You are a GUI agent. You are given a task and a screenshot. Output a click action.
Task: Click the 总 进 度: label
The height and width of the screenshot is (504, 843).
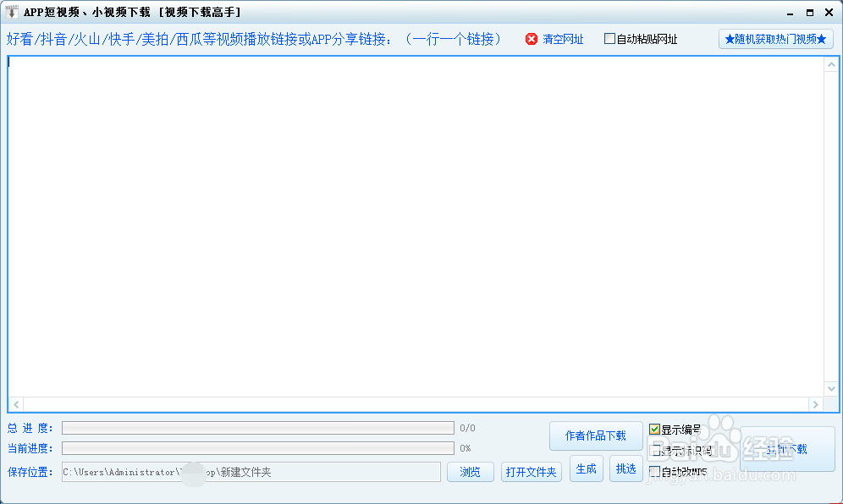(x=30, y=428)
